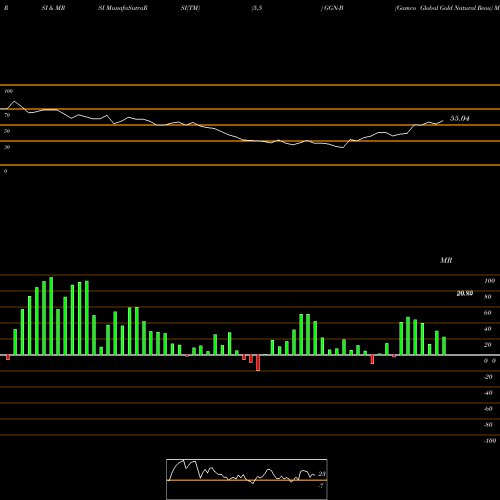
Task: Click the -60 label on MR axis
Action: (x=488, y=409)
